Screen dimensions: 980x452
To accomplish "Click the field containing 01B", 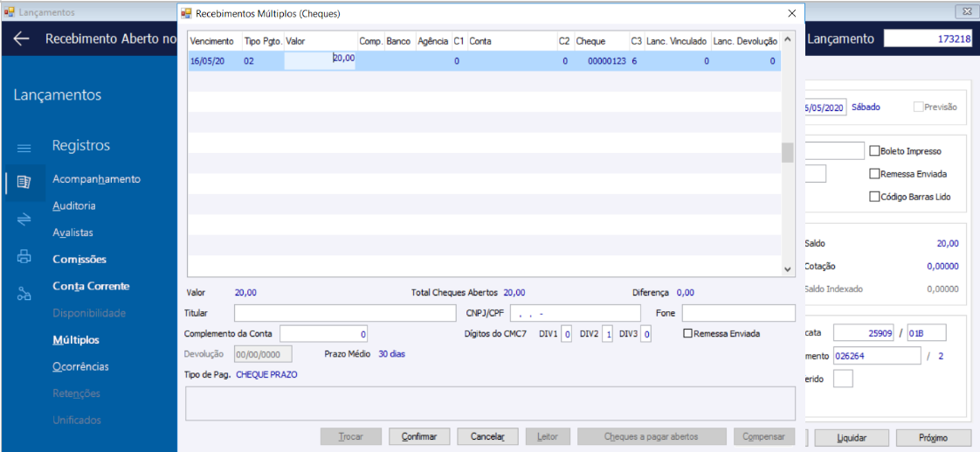I will click(928, 332).
